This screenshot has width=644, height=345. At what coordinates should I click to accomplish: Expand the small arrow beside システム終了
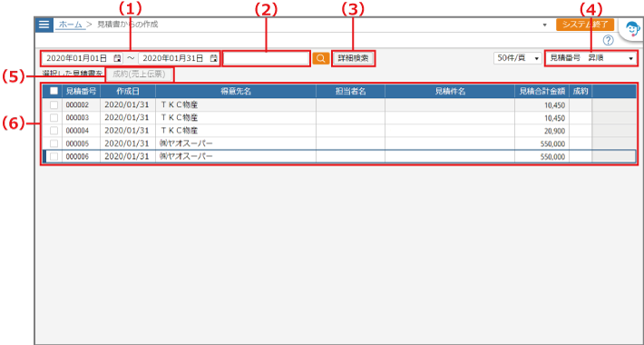point(545,25)
